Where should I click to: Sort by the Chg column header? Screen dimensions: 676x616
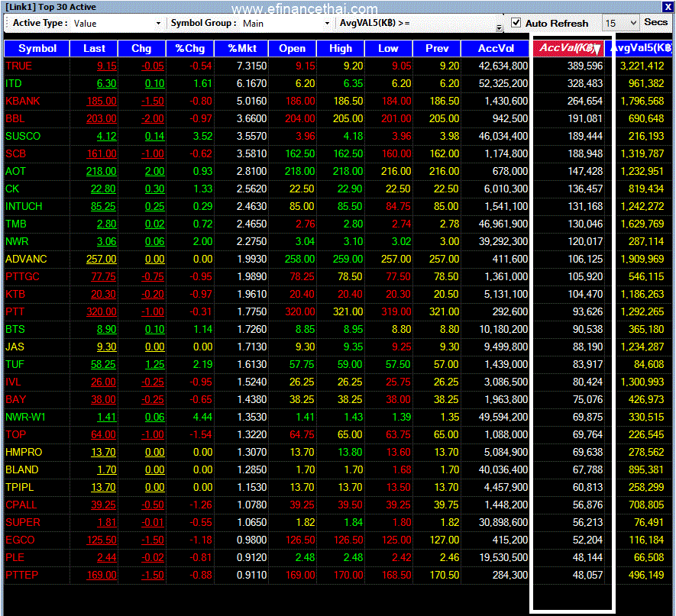tap(142, 48)
